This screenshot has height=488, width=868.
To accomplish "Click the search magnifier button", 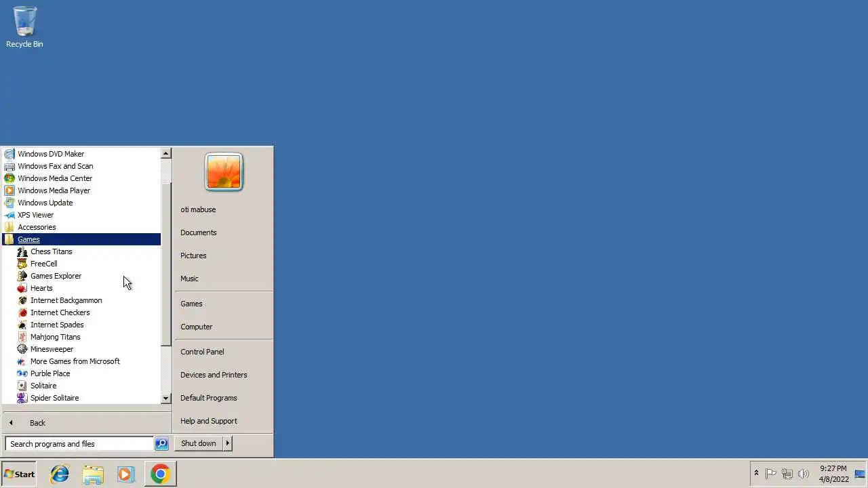I will (x=161, y=444).
